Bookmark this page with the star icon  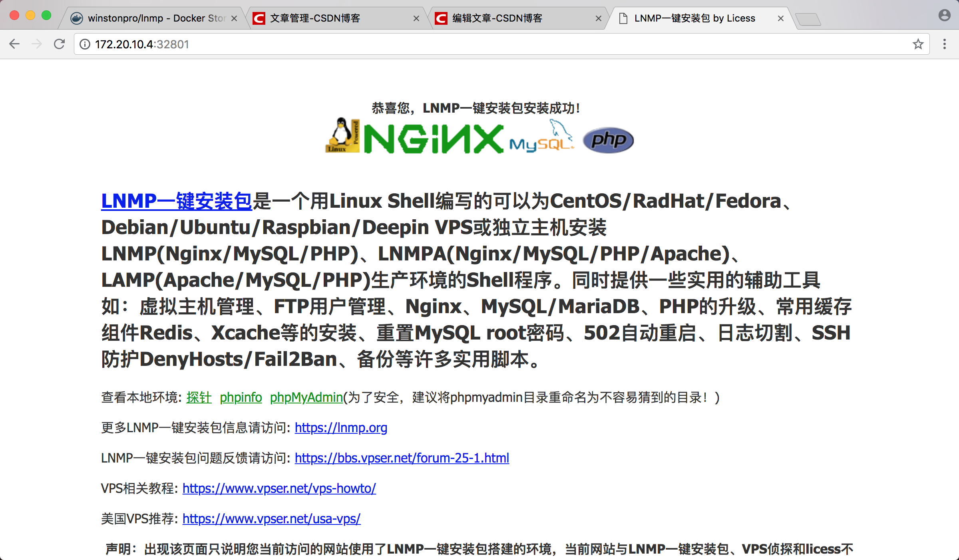click(x=918, y=44)
